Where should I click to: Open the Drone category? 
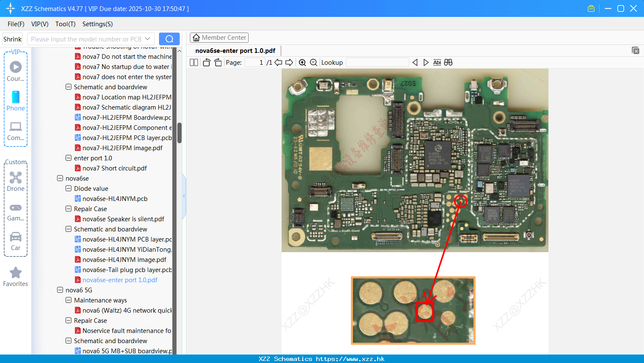[x=16, y=181]
